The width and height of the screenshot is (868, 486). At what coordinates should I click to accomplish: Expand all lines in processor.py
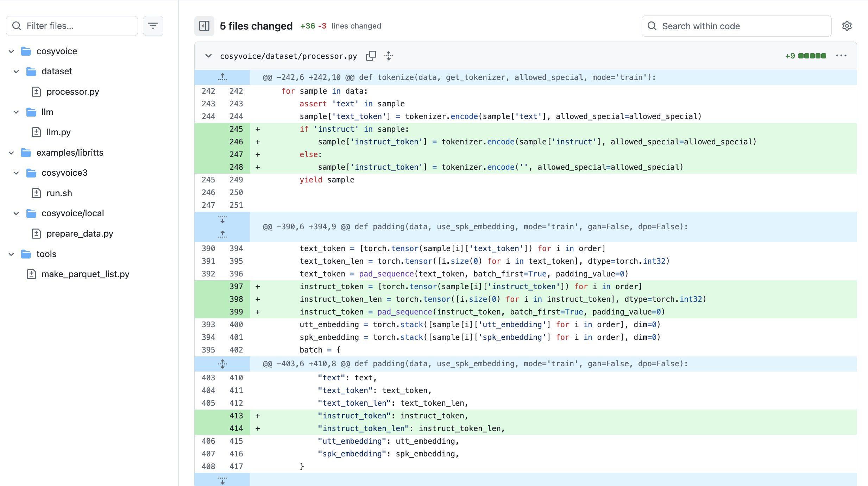pos(389,56)
